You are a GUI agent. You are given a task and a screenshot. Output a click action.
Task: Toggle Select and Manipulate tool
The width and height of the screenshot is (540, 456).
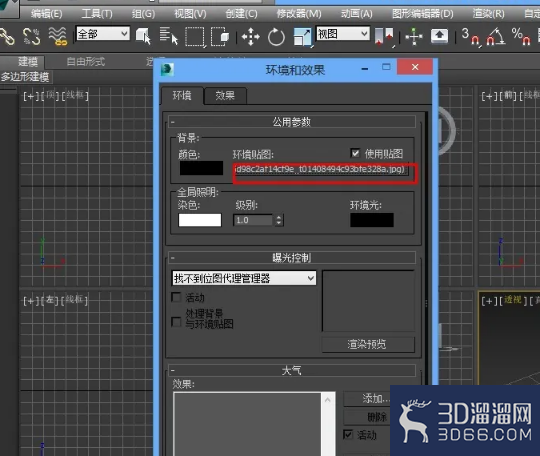click(x=414, y=37)
